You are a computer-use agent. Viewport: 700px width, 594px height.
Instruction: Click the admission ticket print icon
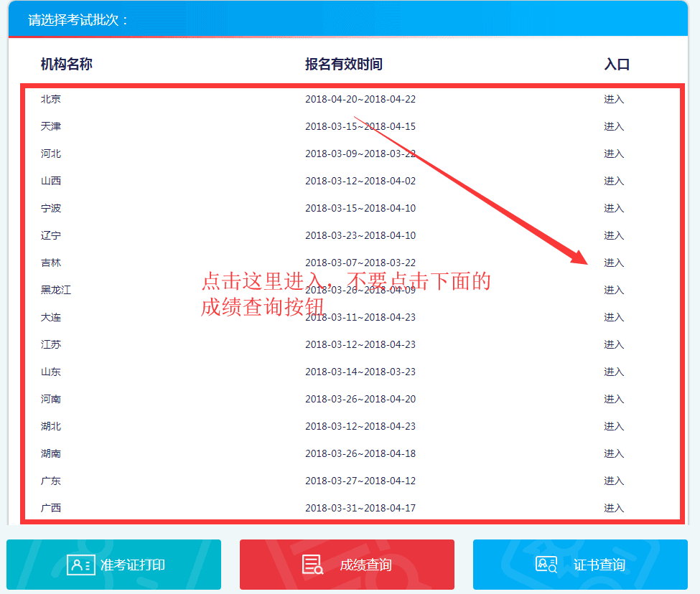pyautogui.click(x=79, y=565)
